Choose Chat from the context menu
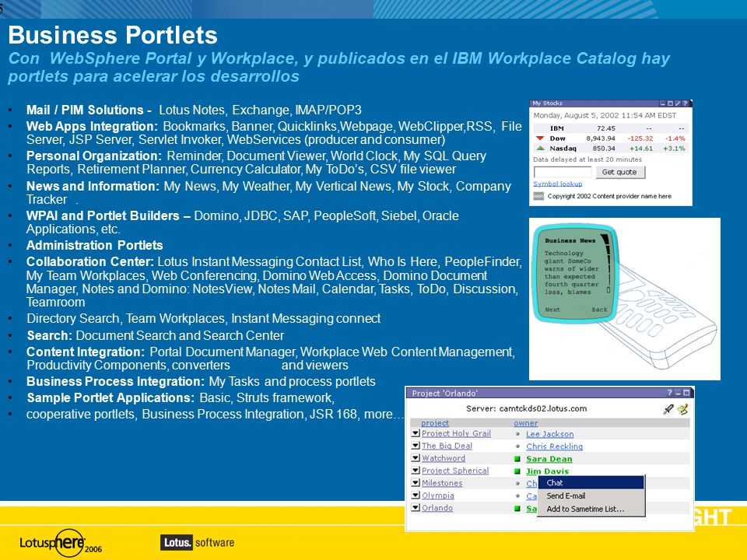Viewport: 747px width, 560px height. click(591, 482)
